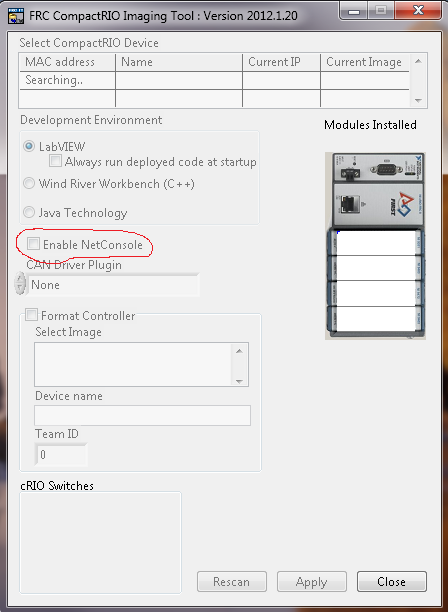Tick the Format Controller checkbox
This screenshot has height=612, width=448.
point(31,315)
